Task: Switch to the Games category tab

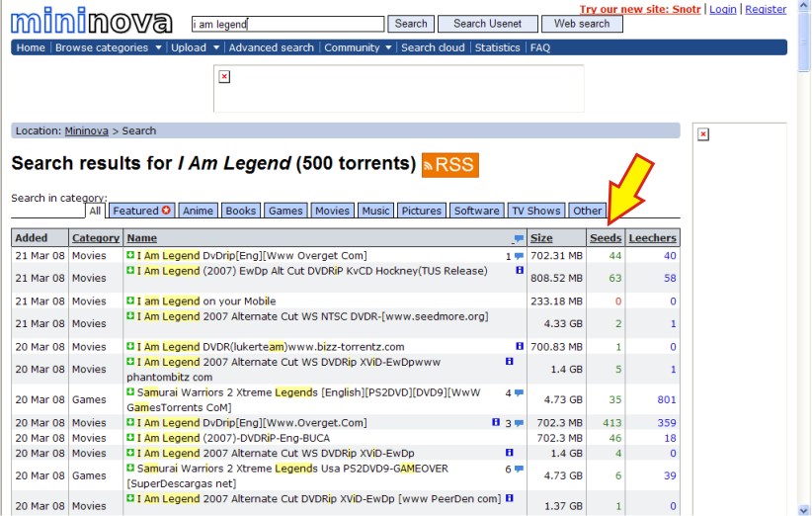Action: pyautogui.click(x=285, y=211)
